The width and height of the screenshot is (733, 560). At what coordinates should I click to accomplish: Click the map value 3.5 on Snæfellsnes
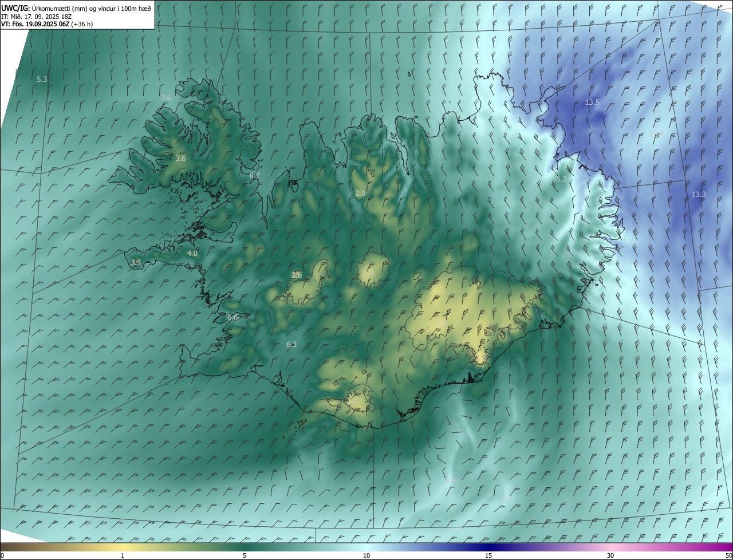[x=136, y=262]
